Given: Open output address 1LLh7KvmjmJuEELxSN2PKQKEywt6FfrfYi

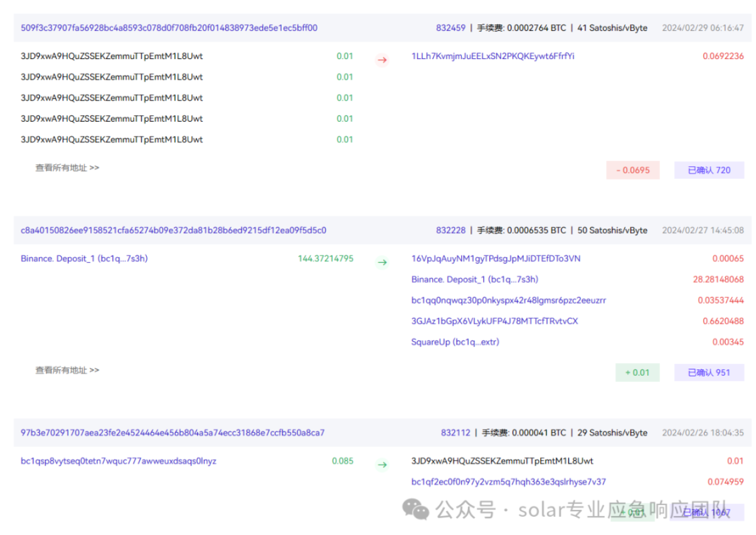Looking at the screenshot, I should click(x=492, y=56).
